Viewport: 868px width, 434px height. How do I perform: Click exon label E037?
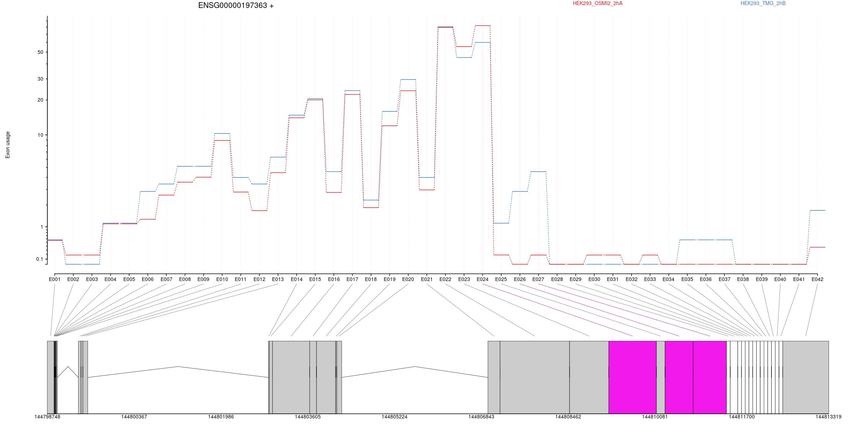pyautogui.click(x=724, y=279)
